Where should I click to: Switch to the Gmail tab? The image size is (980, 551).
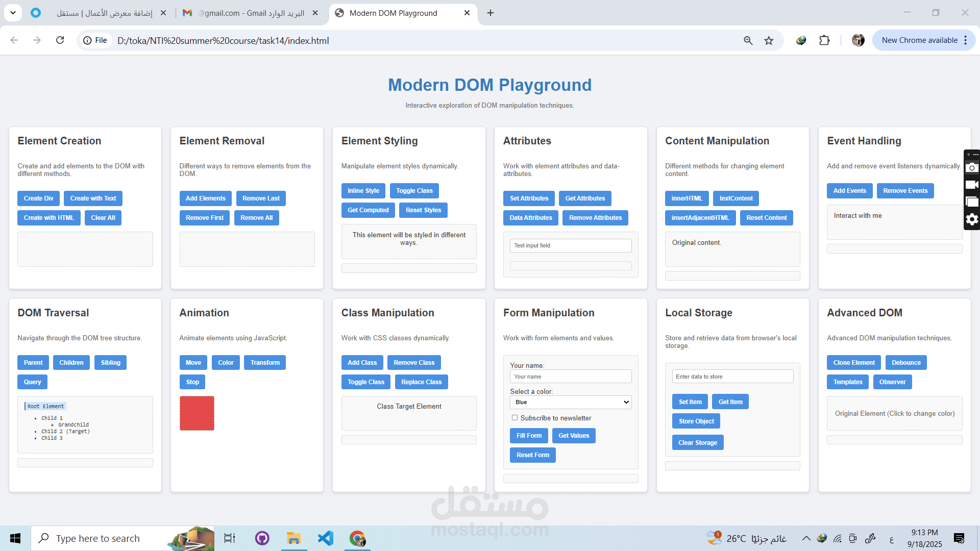pyautogui.click(x=250, y=13)
